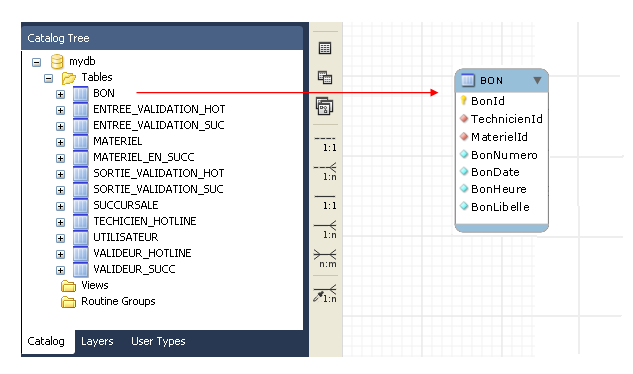Image resolution: width=633 pixels, height=374 pixels.
Task: Select the ENTREE_VALIDATION_SUC table label
Action: tap(159, 125)
